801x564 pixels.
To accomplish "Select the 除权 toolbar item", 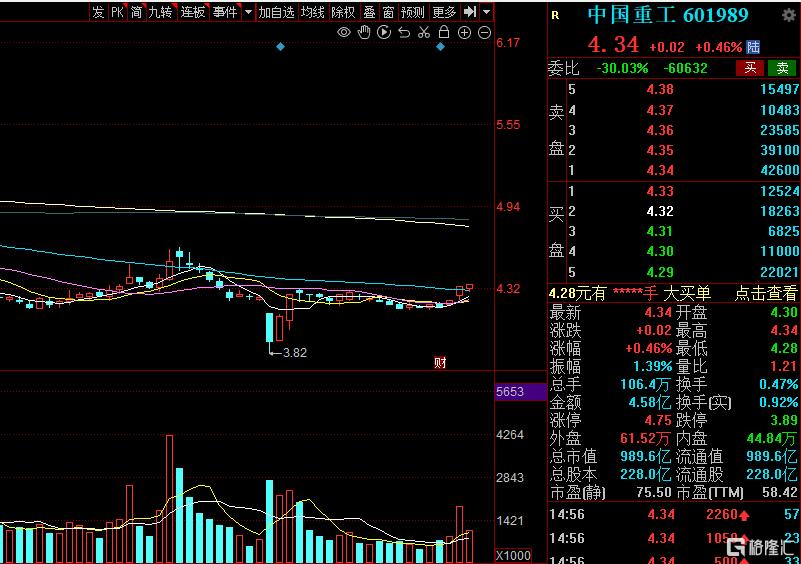I will coord(342,12).
